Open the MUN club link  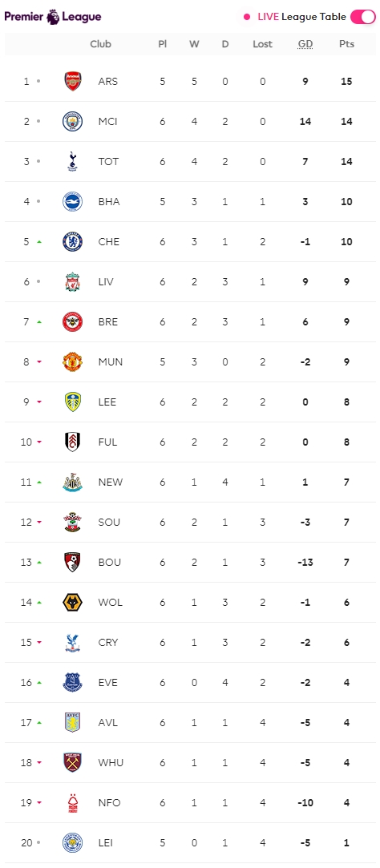pos(111,362)
